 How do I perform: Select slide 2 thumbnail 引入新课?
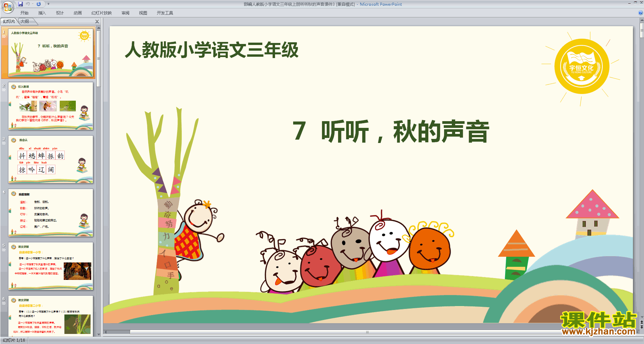coord(51,106)
